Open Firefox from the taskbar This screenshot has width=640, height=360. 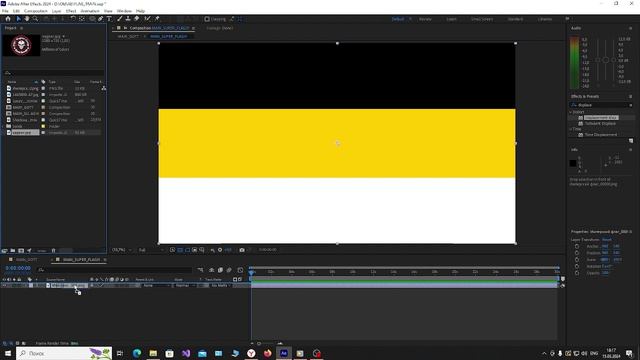tap(267, 353)
